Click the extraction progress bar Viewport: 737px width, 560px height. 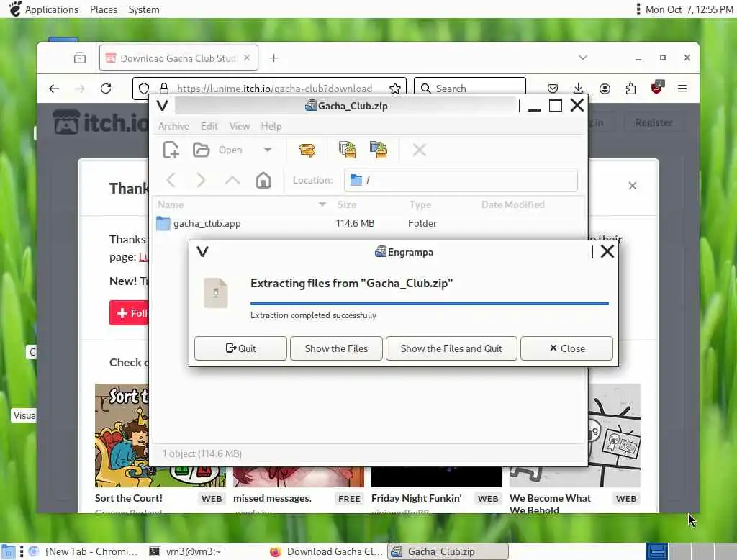pos(429,304)
